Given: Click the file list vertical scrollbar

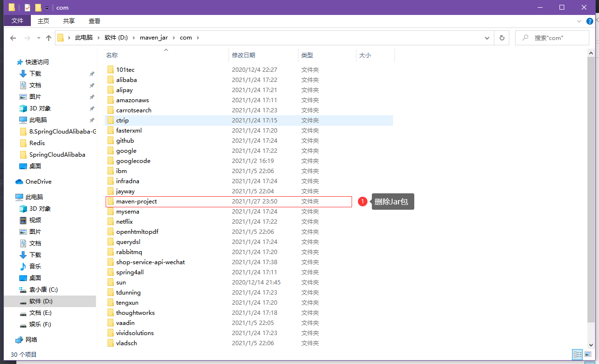Looking at the screenshot, I should tap(591, 189).
